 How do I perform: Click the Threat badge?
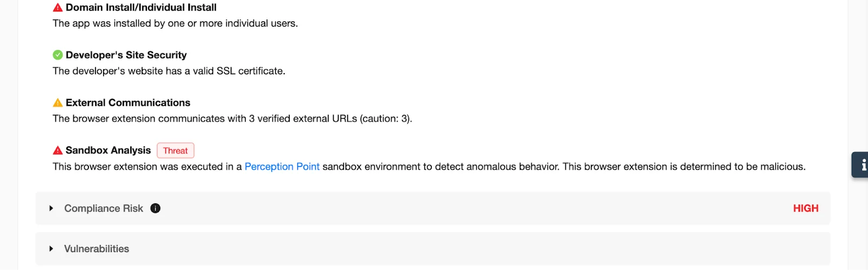[175, 151]
